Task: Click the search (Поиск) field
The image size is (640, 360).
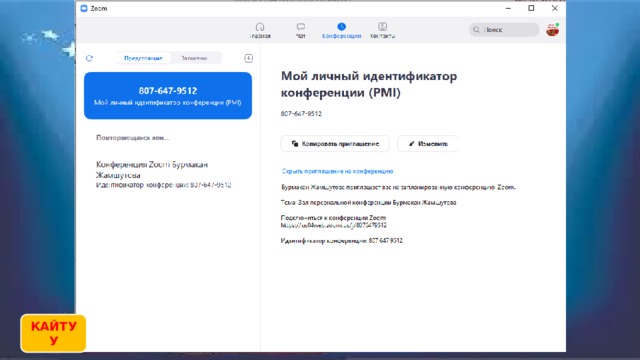Action: [x=504, y=30]
